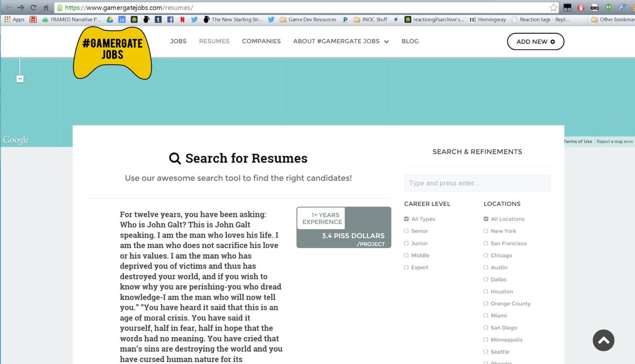The image size is (635, 364).
Task: Check the San Francisco location box
Action: 486,243
